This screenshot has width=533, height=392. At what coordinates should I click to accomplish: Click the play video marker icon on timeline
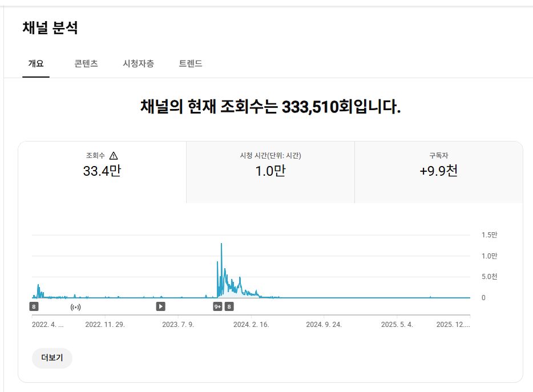161,306
